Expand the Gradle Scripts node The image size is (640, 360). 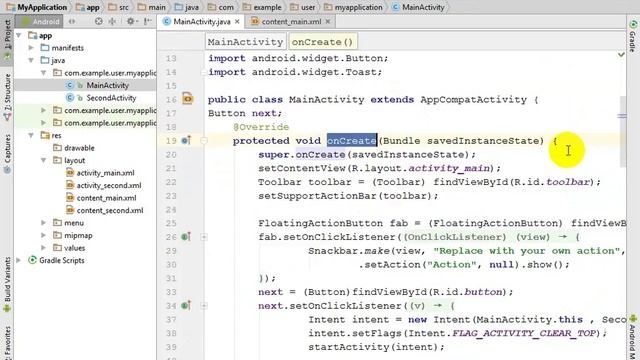click(x=19, y=260)
